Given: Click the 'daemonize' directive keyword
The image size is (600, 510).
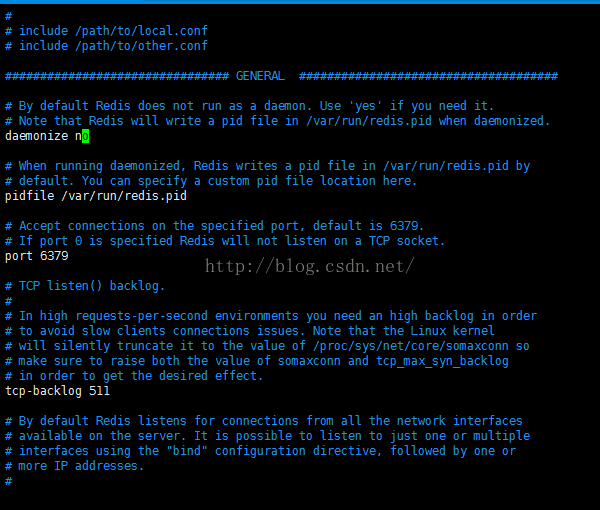Looking at the screenshot, I should (x=36, y=136).
